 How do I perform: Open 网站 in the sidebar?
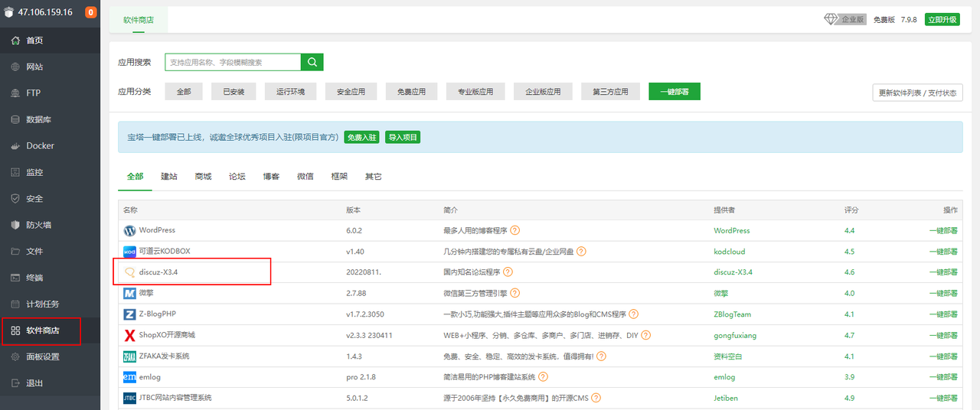[50, 67]
